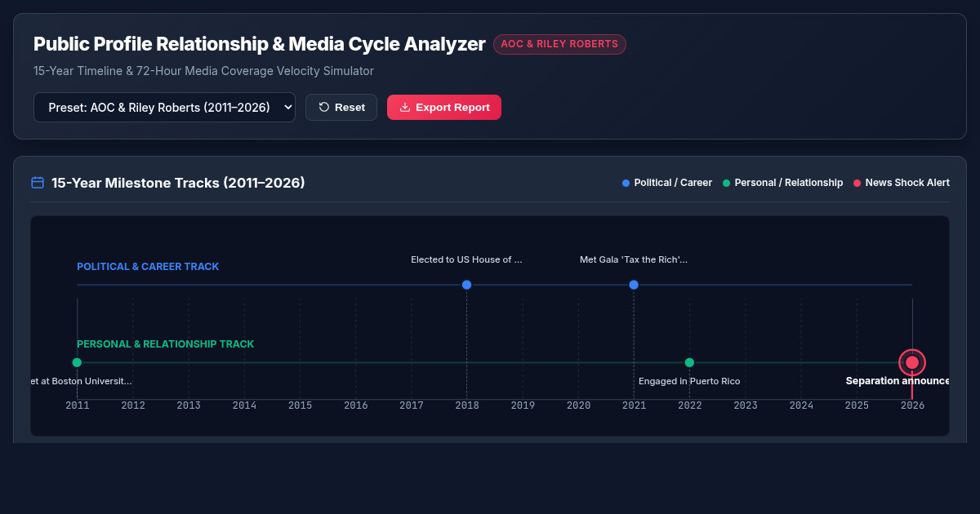
Task: Click the 2020 year tick label
Action: (578, 405)
